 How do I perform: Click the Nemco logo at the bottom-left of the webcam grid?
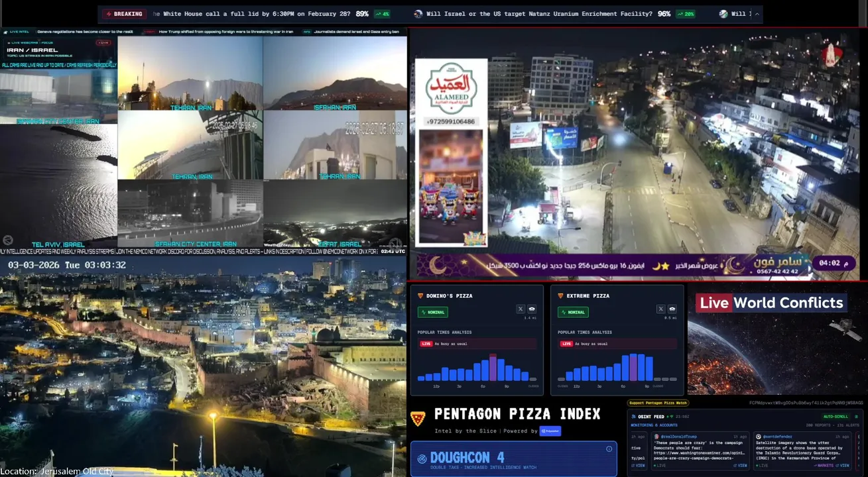[x=8, y=240]
